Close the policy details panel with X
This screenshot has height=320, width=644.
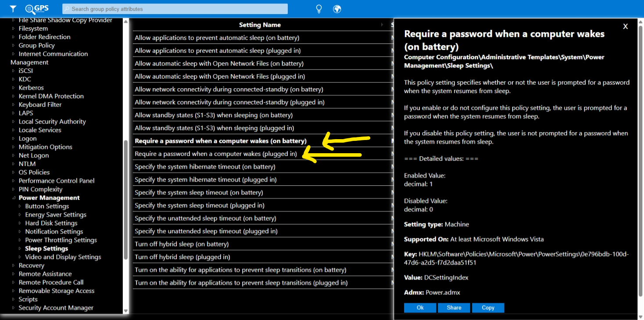point(625,27)
